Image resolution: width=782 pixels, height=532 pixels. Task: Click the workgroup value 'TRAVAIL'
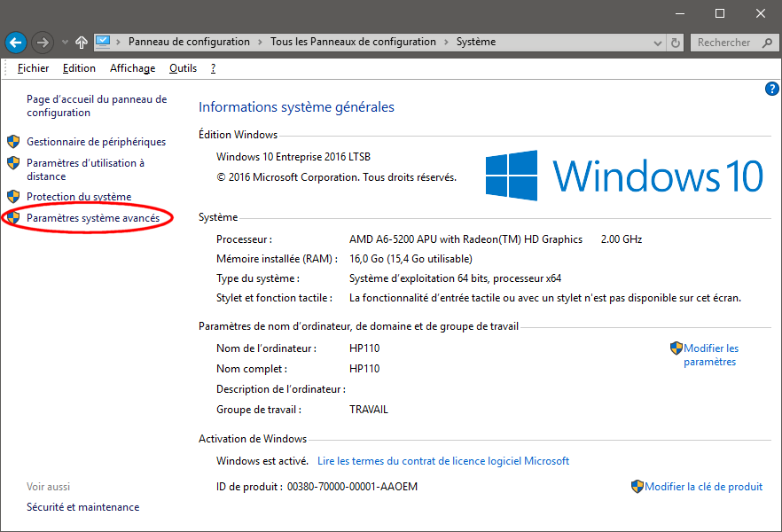click(369, 410)
